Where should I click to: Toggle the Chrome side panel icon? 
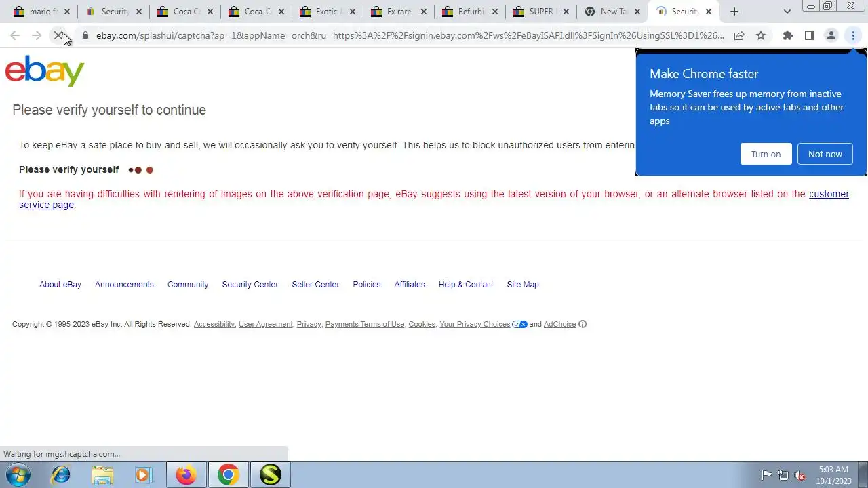(810, 36)
